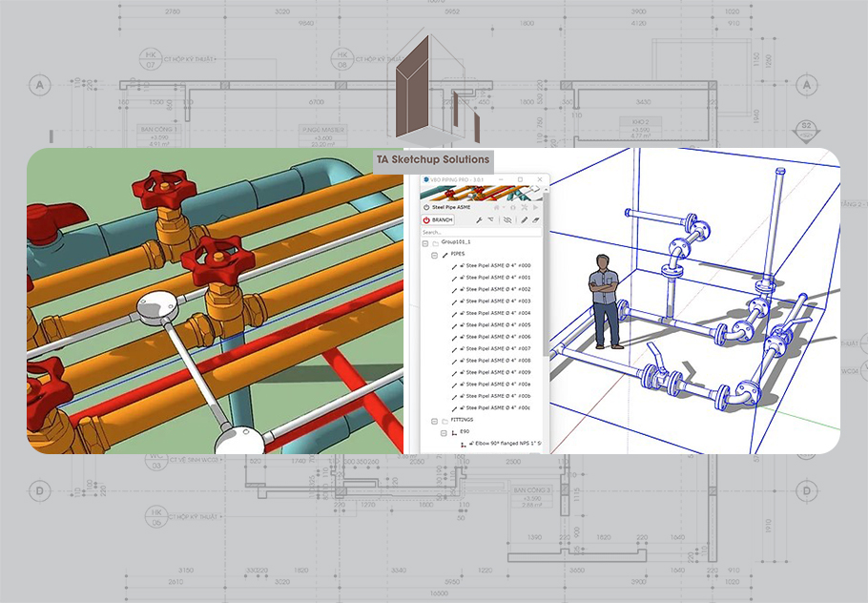This screenshot has width=868, height=603.
Task: Select the standing man figure in viewport
Action: [606, 301]
